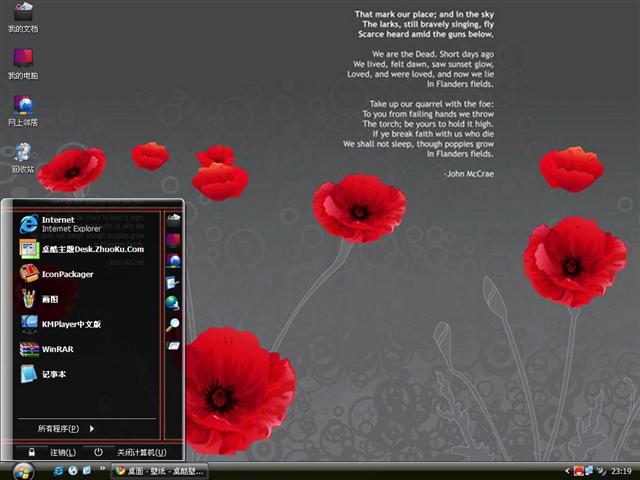Image resolution: width=640 pixels, height=480 pixels.
Task: Open 网上邻居 (Network Places) on the desktop
Action: pos(22,110)
